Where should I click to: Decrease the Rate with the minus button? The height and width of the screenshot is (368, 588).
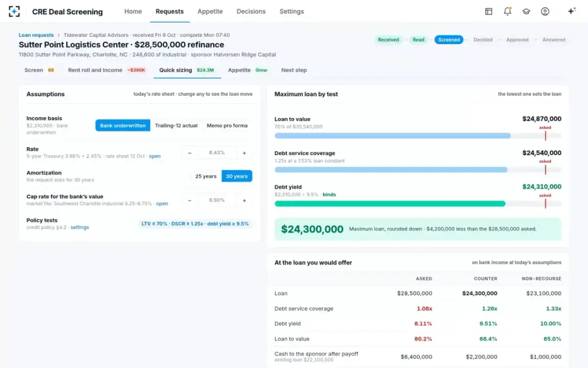point(190,153)
